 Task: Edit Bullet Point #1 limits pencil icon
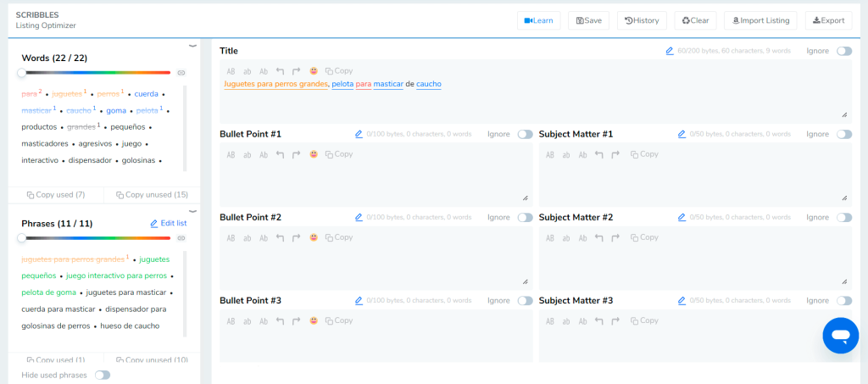tap(359, 135)
